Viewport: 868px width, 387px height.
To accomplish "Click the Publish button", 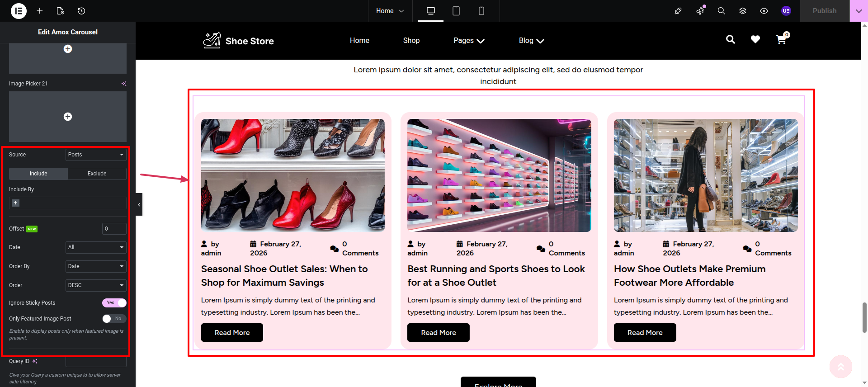I will click(824, 11).
